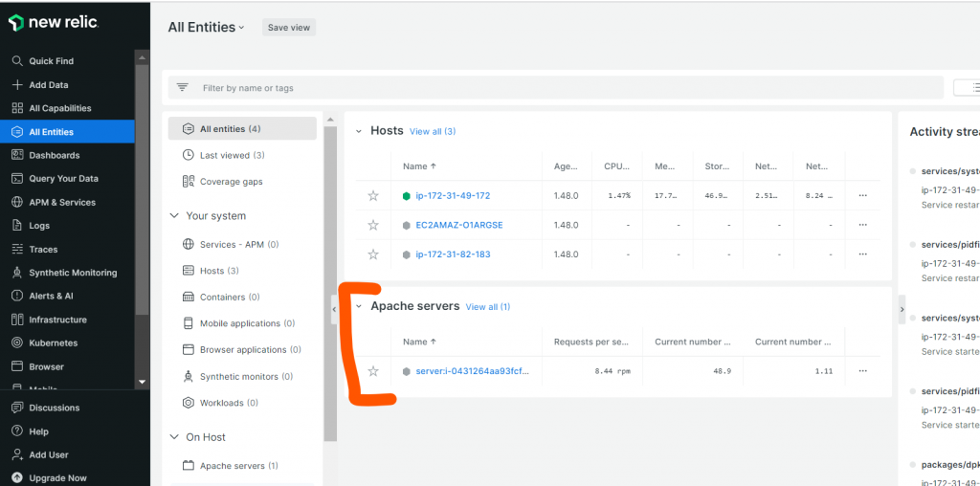Click the Synthetic Monitoring icon

(x=17, y=273)
